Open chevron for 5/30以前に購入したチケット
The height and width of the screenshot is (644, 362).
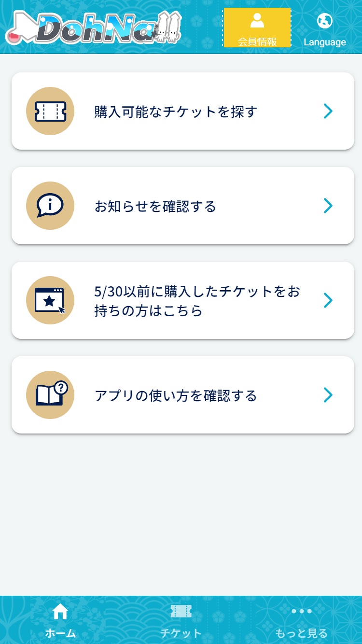coord(328,300)
